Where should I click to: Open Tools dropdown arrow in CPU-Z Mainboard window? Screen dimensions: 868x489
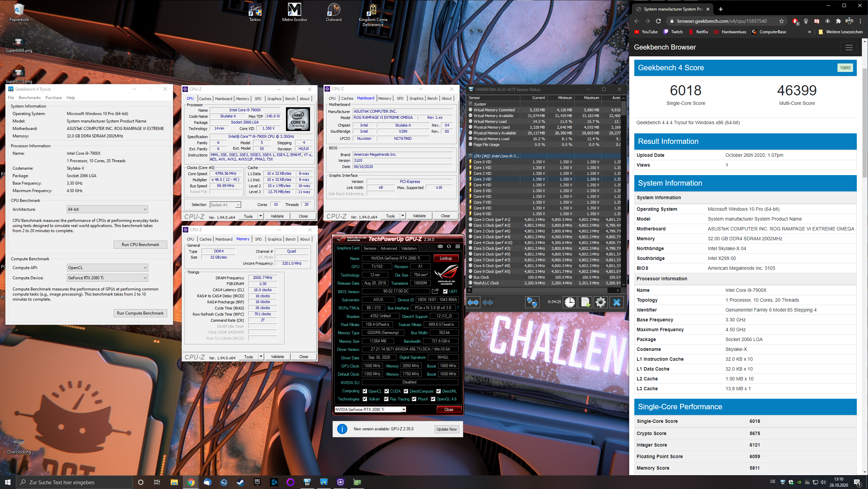[403, 216]
